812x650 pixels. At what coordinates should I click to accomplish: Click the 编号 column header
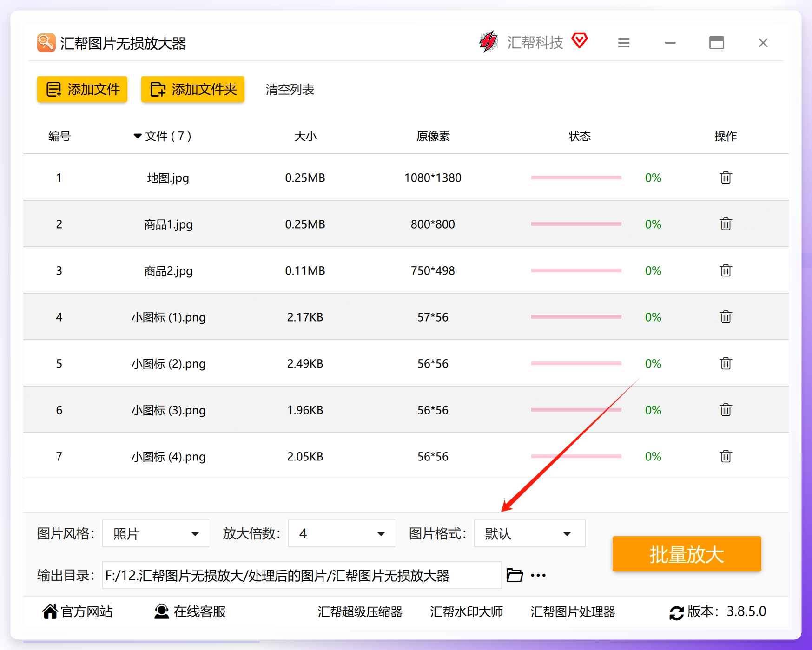pos(59,136)
